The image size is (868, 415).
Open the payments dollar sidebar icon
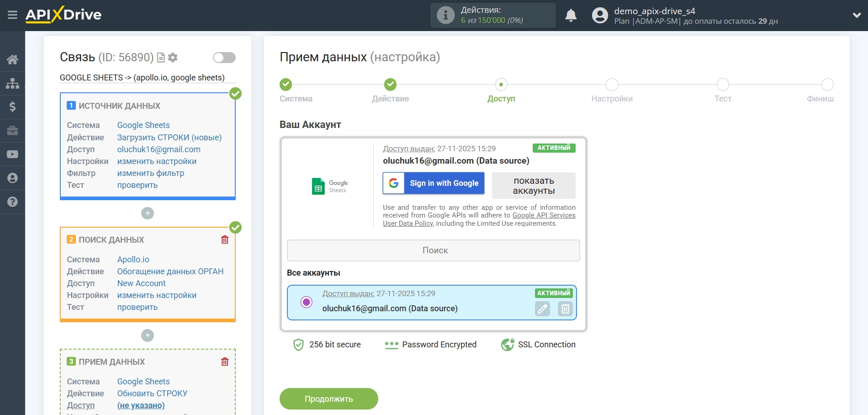12,107
